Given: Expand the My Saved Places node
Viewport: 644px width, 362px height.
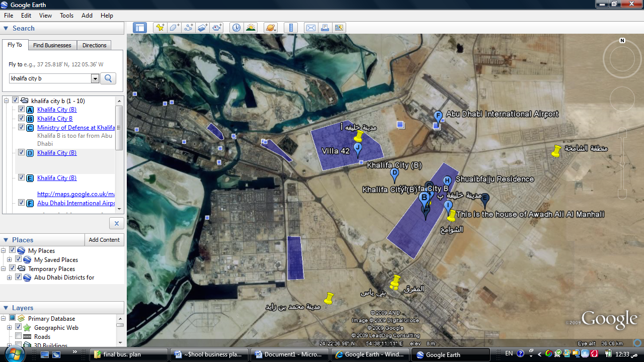Looking at the screenshot, I should coord(10,260).
